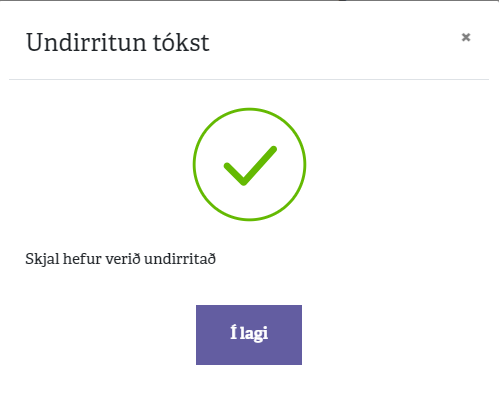Click the word tókst in the heading

click(181, 42)
